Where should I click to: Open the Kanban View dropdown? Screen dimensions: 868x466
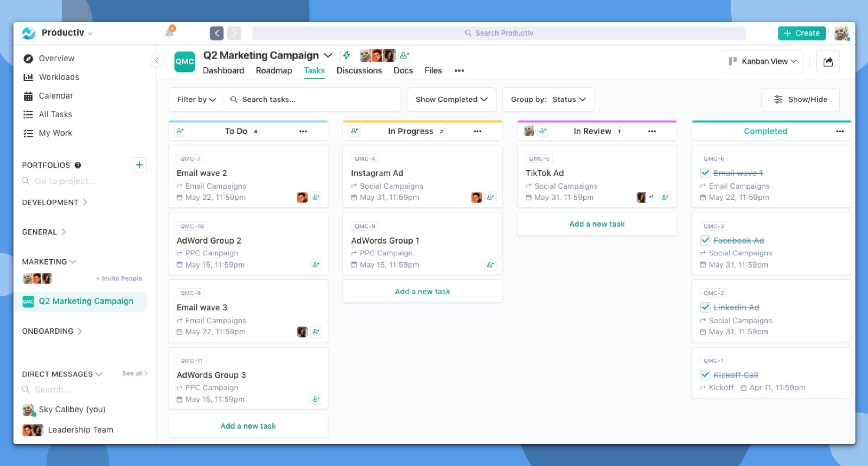pos(763,62)
